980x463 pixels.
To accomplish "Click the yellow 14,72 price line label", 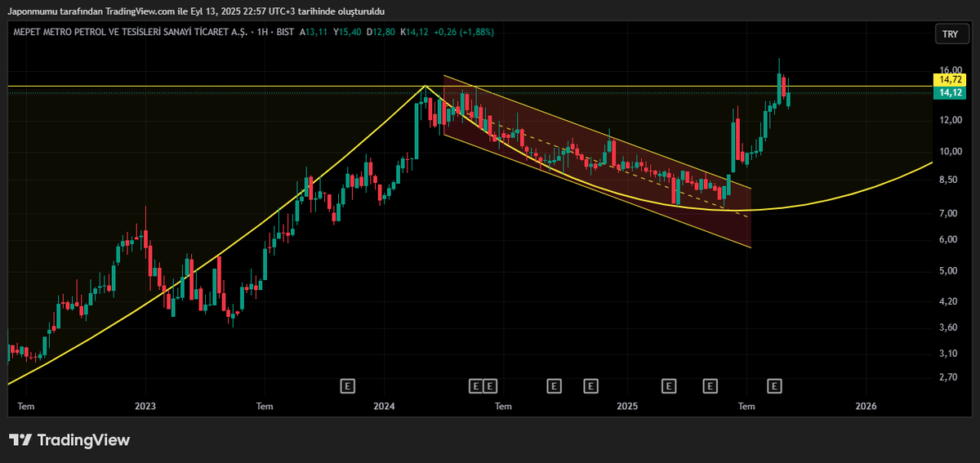I will pos(950,80).
